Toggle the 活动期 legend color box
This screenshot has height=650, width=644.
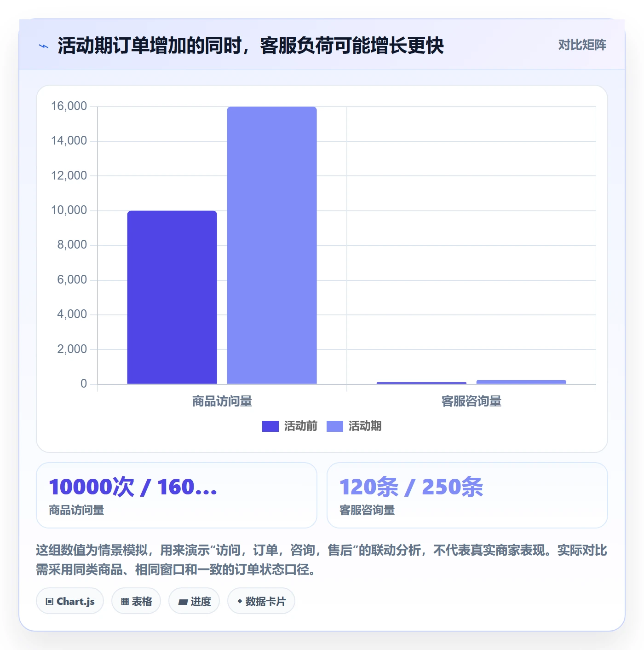(335, 426)
